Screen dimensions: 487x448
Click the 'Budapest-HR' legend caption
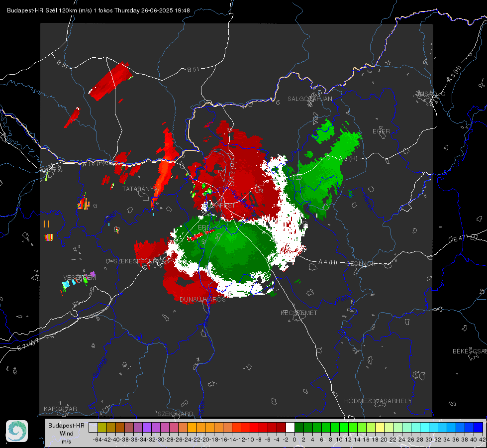[x=66, y=425]
